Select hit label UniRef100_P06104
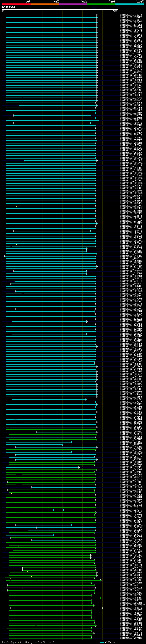 (131, 392)
